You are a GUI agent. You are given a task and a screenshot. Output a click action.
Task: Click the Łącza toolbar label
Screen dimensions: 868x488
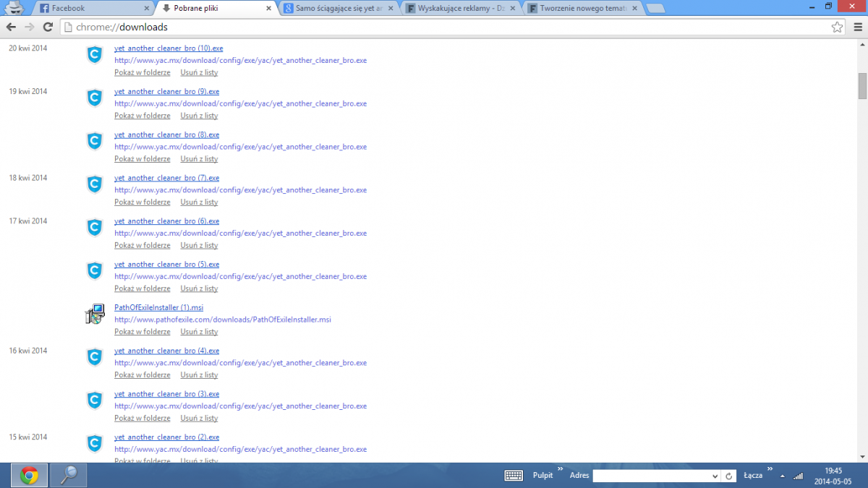[753, 476]
